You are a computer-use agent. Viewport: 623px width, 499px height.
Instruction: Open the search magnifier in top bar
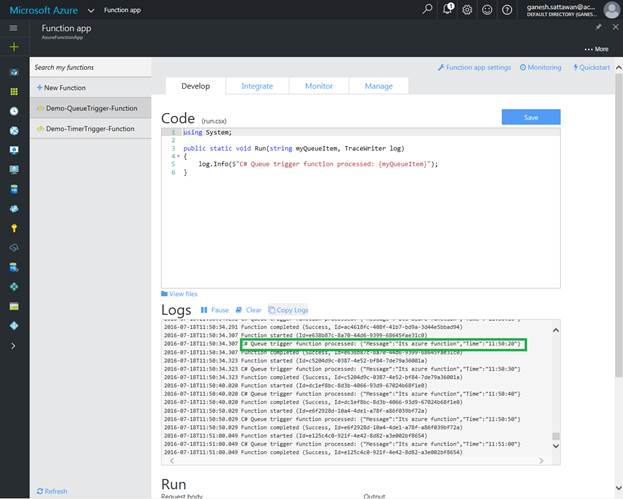click(428, 10)
